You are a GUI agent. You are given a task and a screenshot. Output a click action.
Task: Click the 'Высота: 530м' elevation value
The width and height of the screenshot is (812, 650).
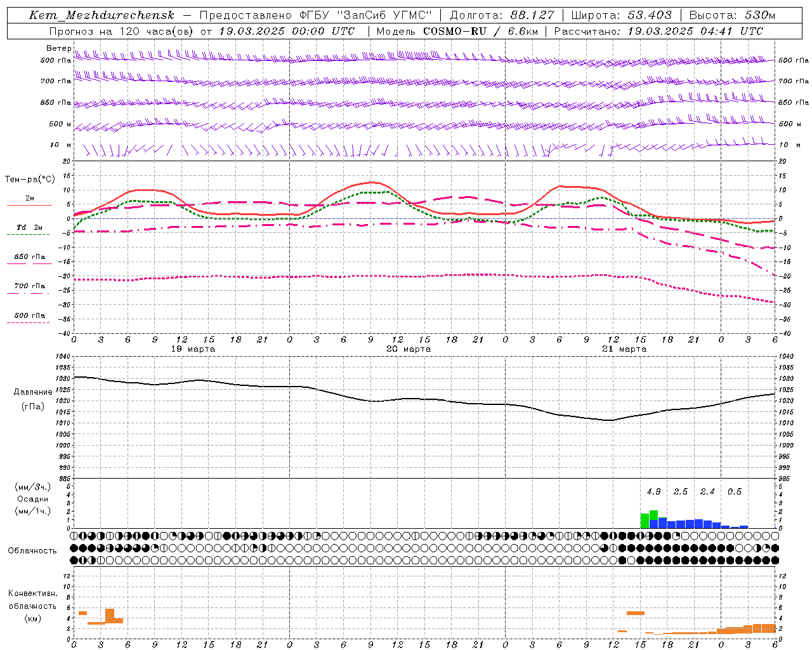[x=732, y=15]
